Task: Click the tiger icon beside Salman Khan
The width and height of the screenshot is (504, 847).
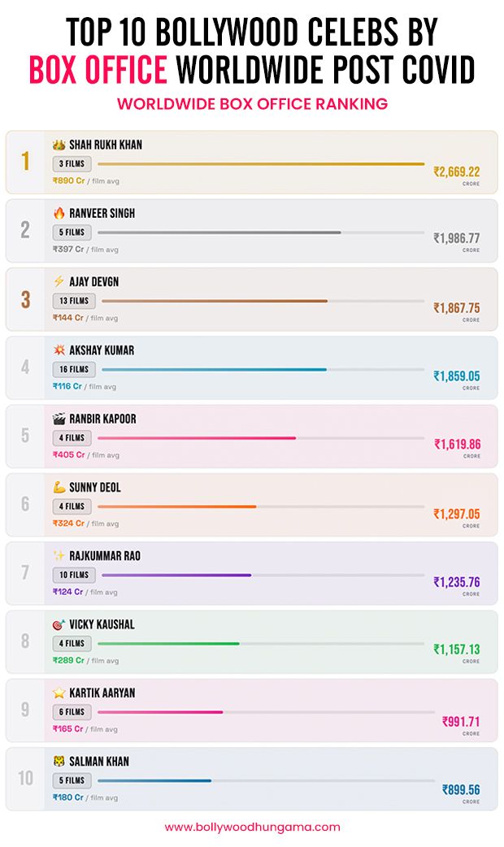Action: 59,762
